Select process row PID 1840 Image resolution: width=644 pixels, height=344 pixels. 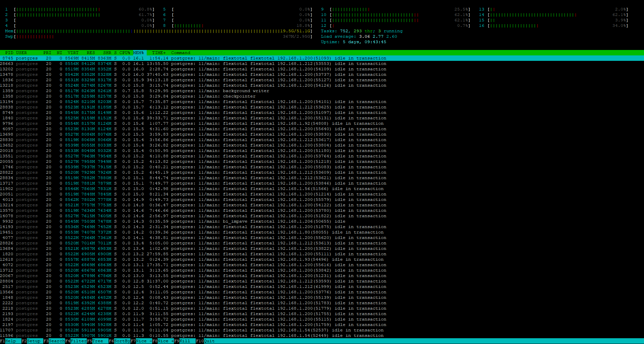(322, 118)
